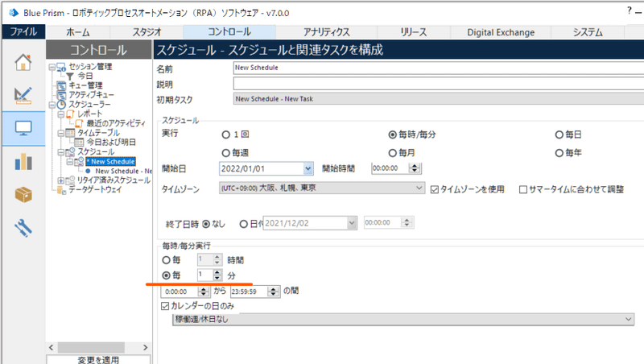Open the ファイル menu
Screen dimensions: 644x364
(23, 31)
